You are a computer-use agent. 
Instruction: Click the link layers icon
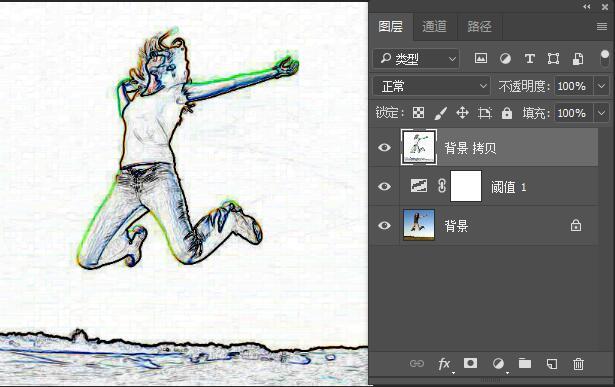point(417,364)
